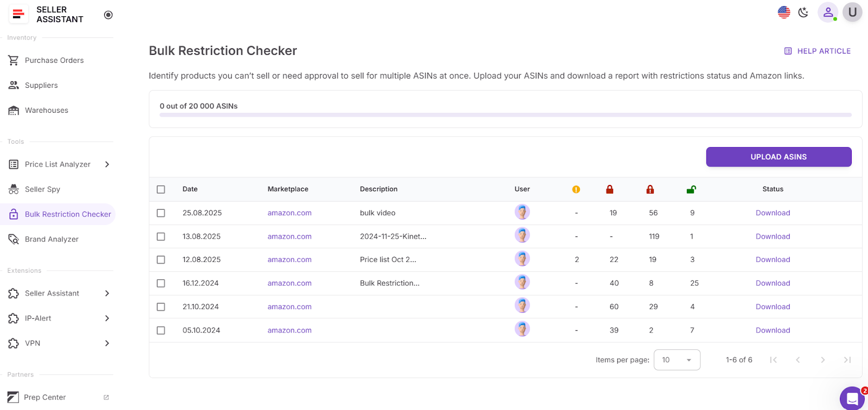The image size is (868, 410).
Task: Click the Status column header
Action: (773, 189)
